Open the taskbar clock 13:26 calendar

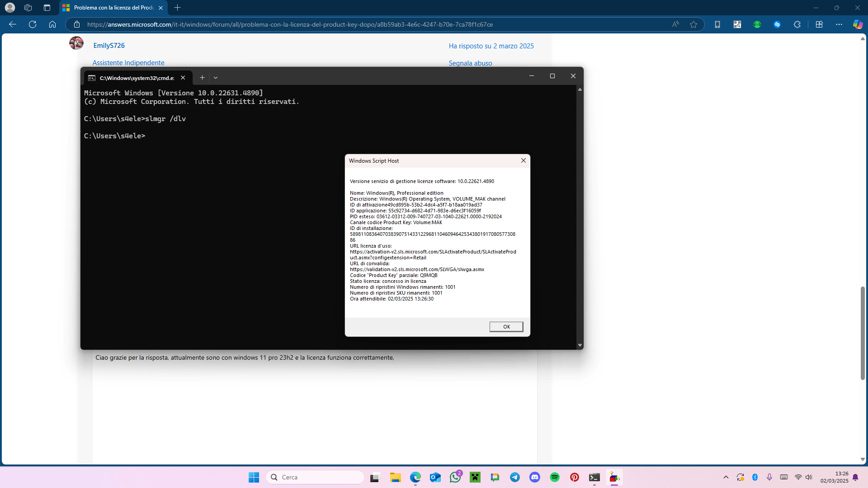tap(835, 477)
